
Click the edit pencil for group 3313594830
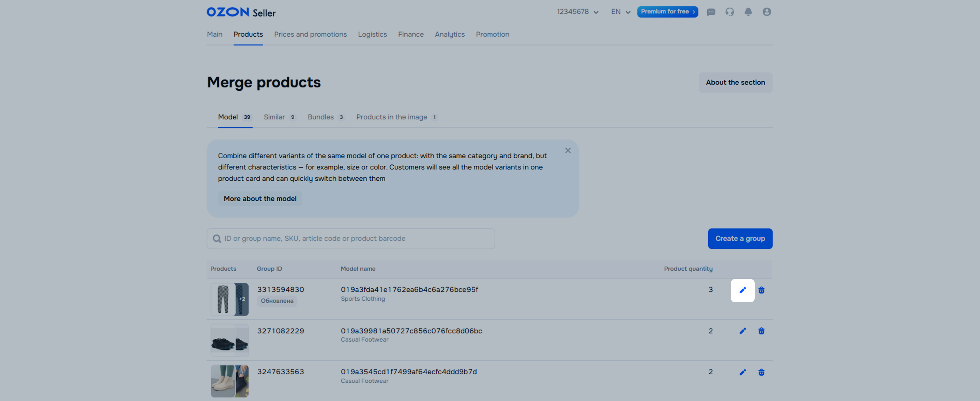coord(742,290)
